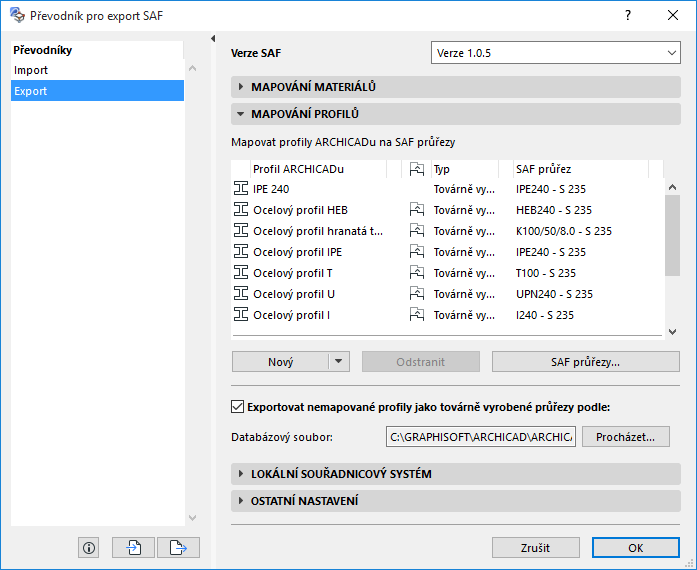
Task: Confirm with the OK button
Action: click(635, 547)
